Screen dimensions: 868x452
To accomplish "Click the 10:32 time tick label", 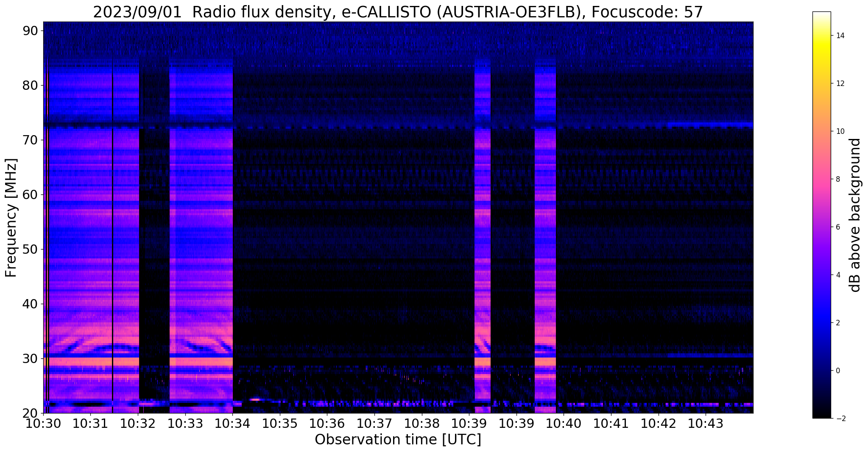I will point(138,424).
